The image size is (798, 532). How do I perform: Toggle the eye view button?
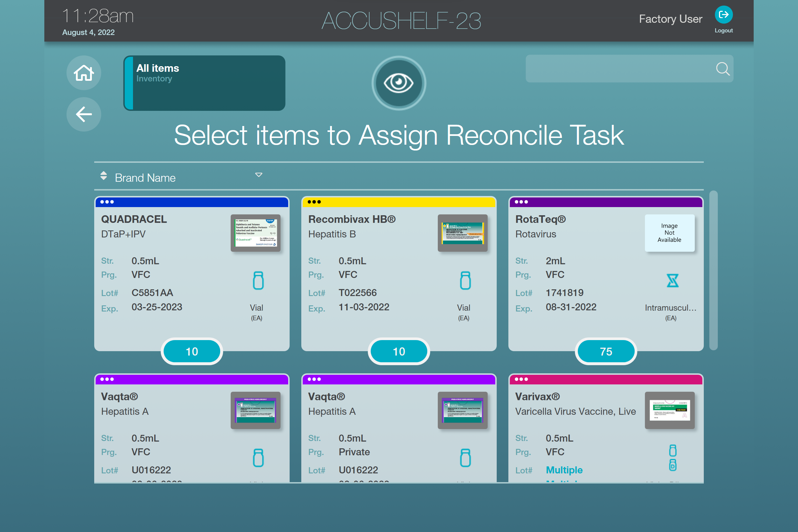pyautogui.click(x=399, y=83)
